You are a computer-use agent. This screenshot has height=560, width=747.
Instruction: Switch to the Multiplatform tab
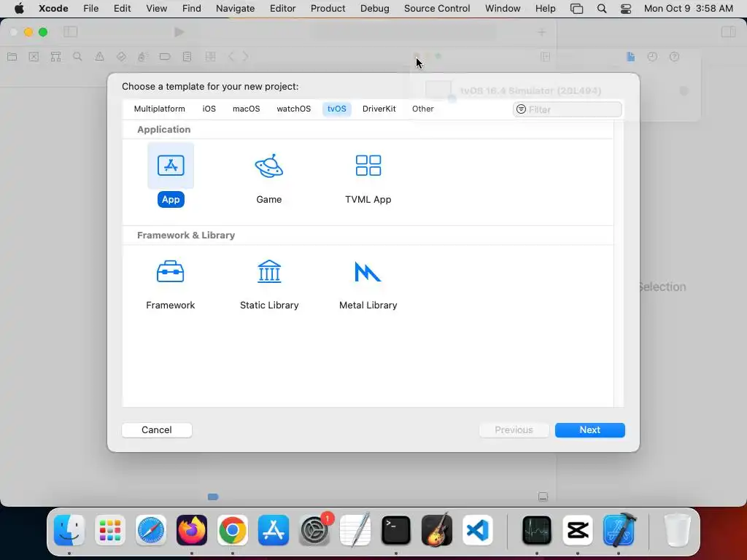coord(159,109)
